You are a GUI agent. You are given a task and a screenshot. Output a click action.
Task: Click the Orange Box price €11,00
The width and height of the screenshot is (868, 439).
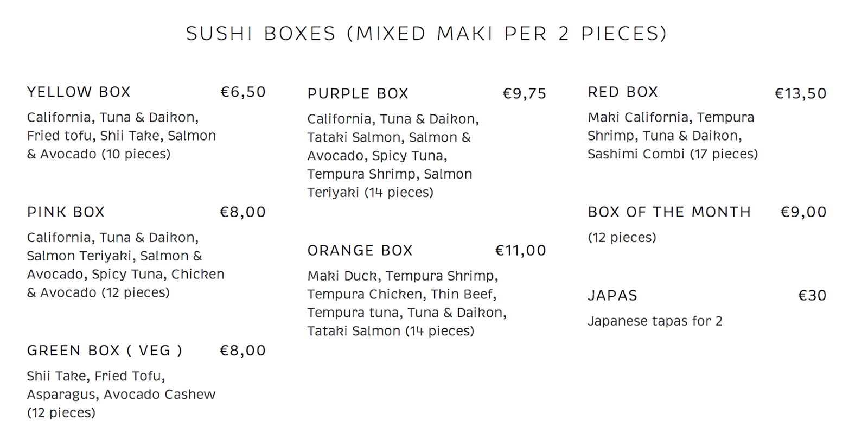click(521, 251)
